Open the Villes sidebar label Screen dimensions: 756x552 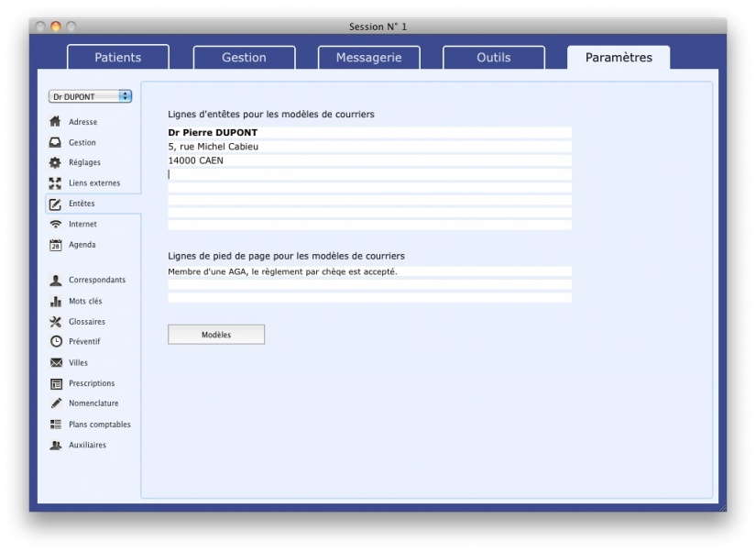click(x=78, y=363)
